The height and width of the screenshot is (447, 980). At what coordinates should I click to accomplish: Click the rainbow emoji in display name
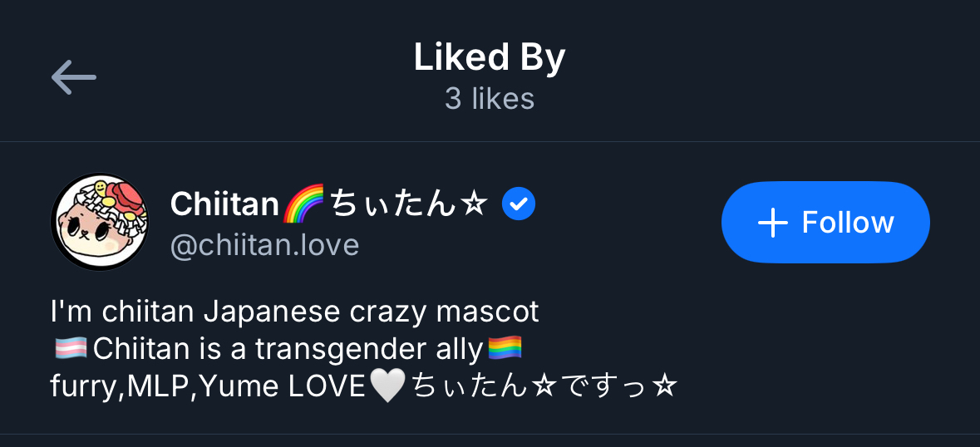point(303,204)
